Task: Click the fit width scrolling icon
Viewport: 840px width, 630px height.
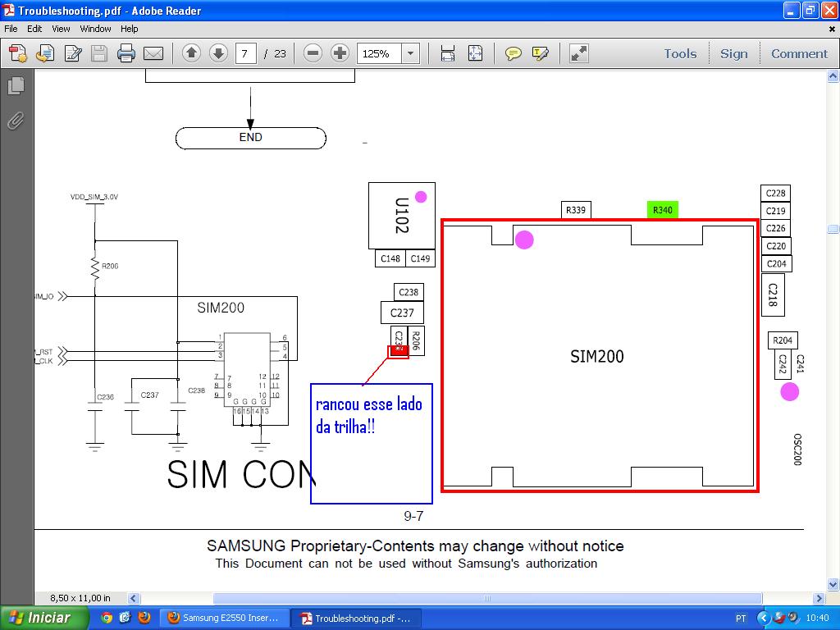Action: coord(448,53)
